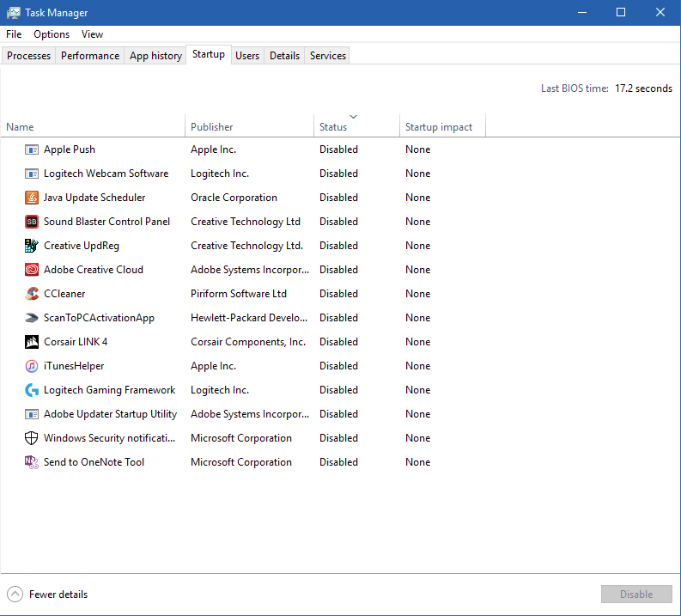This screenshot has height=616, width=681.
Task: Select the ScanToPCActivationApp name
Action: (99, 318)
